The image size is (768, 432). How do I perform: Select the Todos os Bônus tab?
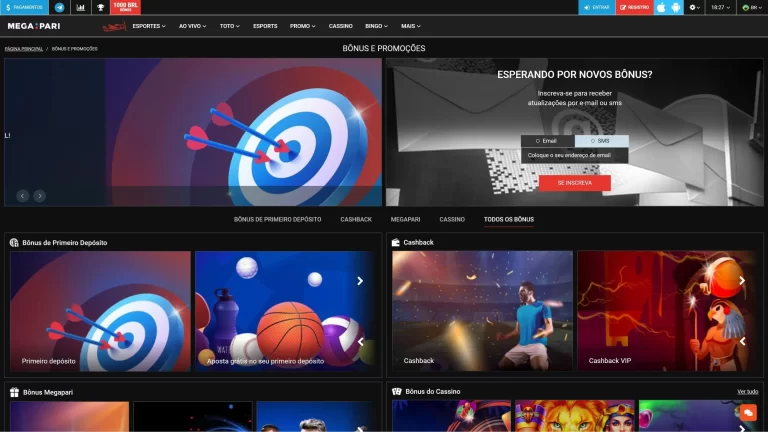pyautogui.click(x=509, y=219)
